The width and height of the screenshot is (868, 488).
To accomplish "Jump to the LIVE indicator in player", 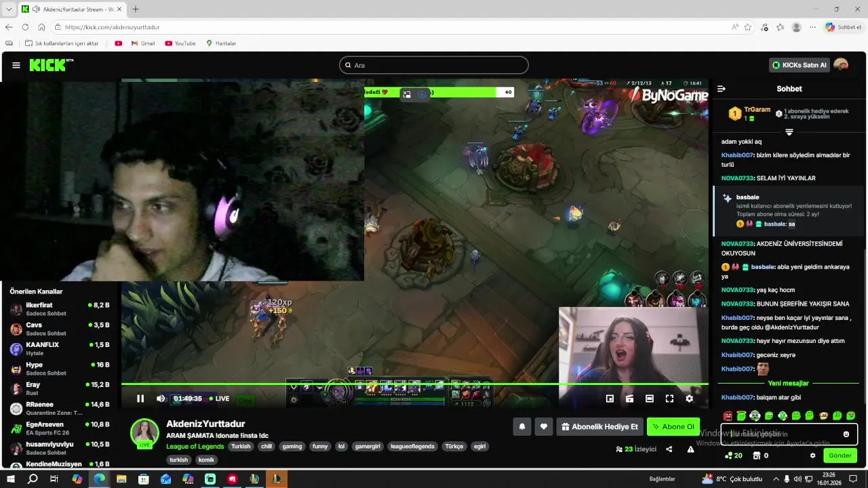I will click(219, 399).
